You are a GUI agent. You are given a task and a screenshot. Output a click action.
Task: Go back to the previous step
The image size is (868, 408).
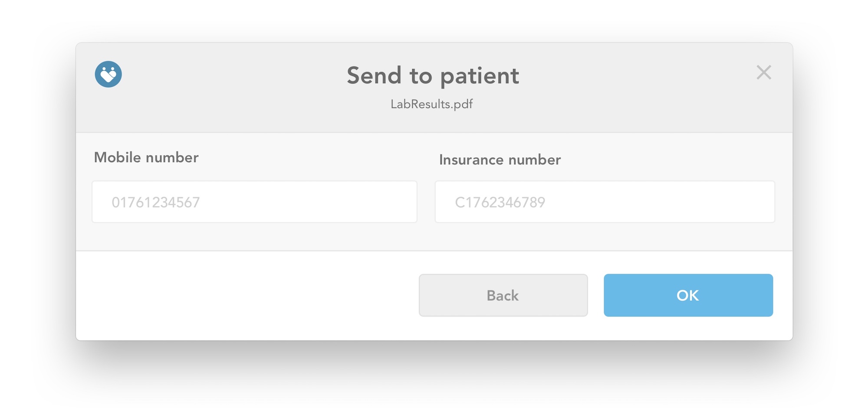(x=503, y=295)
